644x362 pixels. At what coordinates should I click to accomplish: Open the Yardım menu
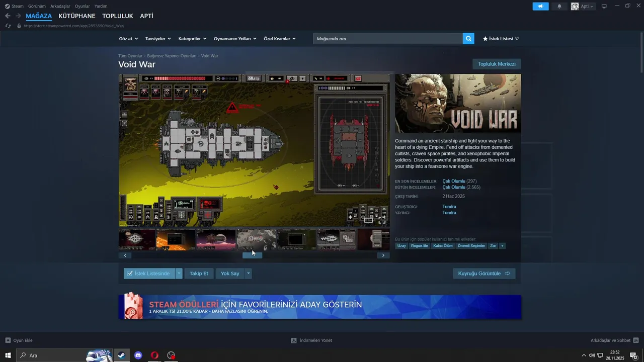click(101, 7)
